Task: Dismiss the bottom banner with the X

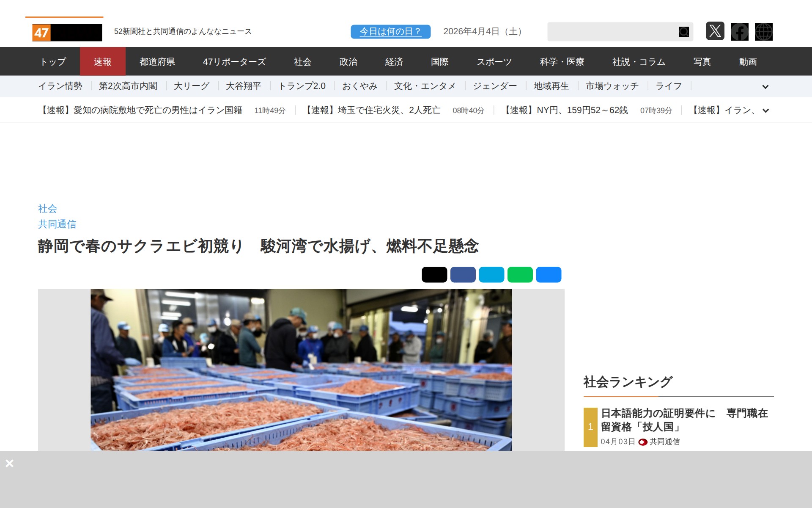Action: (10, 463)
